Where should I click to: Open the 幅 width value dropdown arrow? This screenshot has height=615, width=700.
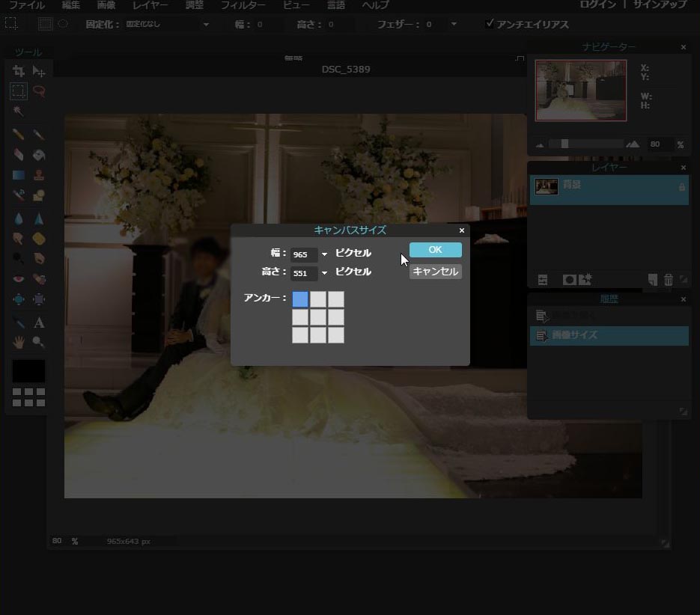[324, 254]
